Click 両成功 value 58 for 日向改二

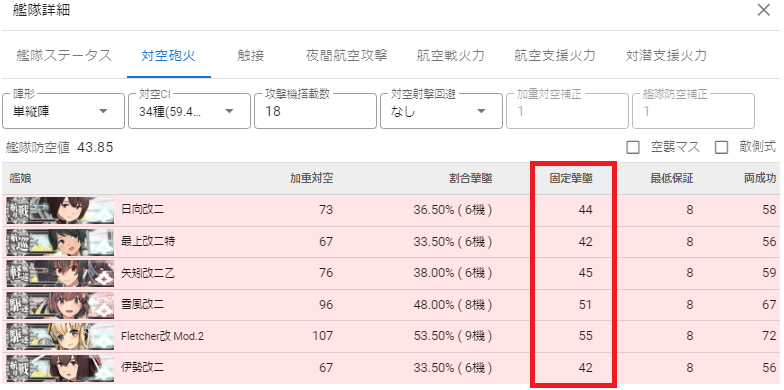769,210
